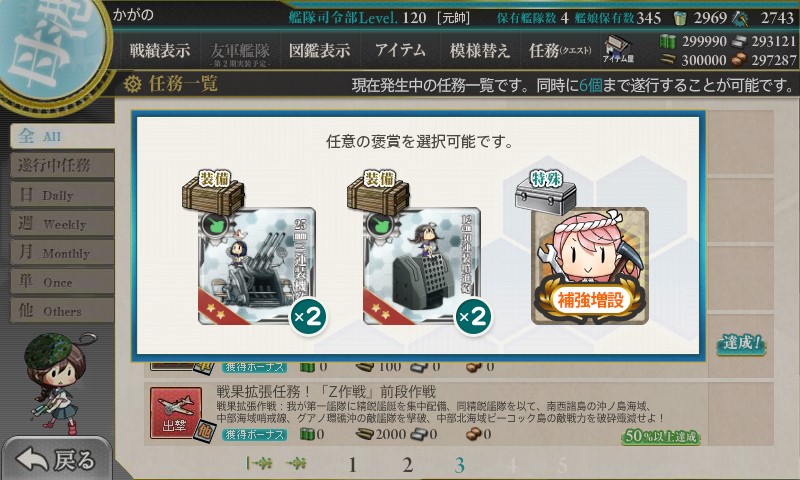
Task: Click the 戻る back button
Action: pos(56,459)
